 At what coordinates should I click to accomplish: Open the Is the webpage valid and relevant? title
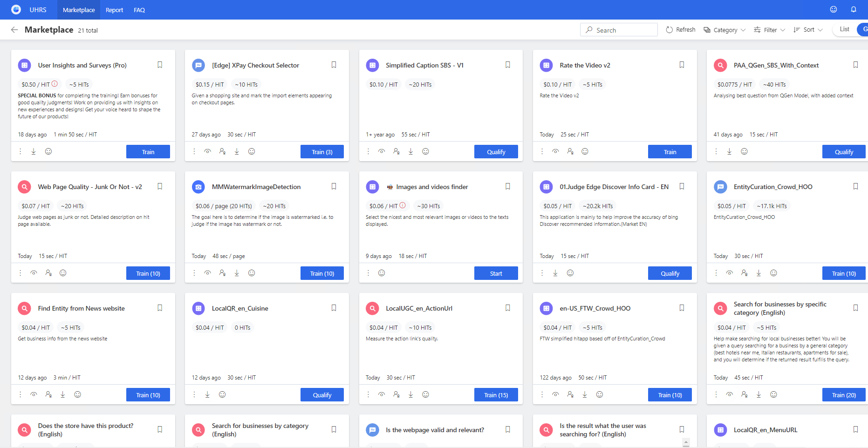[x=435, y=430]
